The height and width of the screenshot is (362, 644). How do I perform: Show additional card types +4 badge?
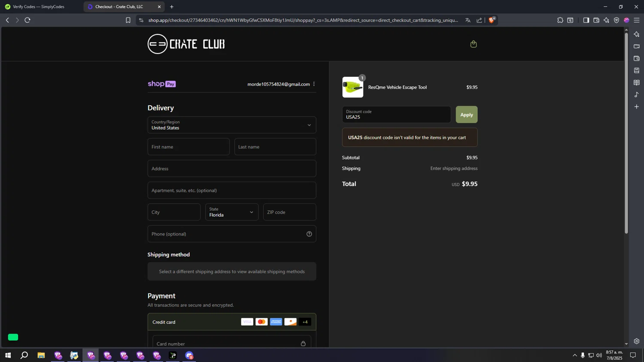pyautogui.click(x=305, y=322)
